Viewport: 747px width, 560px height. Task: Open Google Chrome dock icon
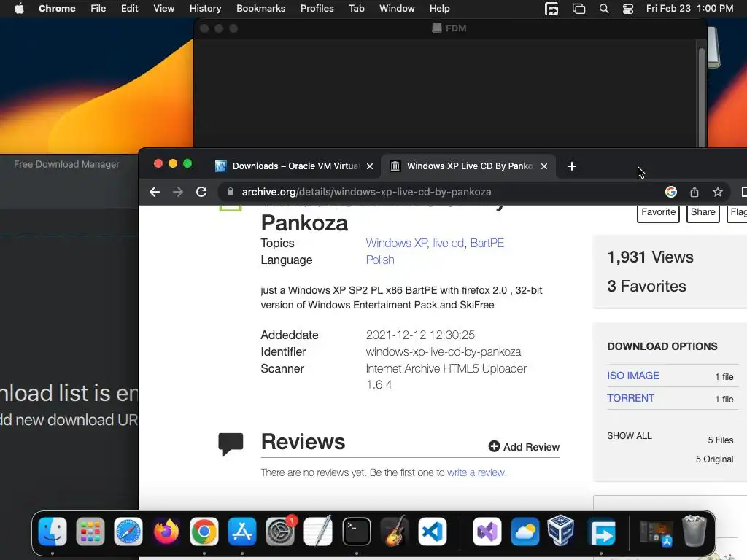pos(204,532)
